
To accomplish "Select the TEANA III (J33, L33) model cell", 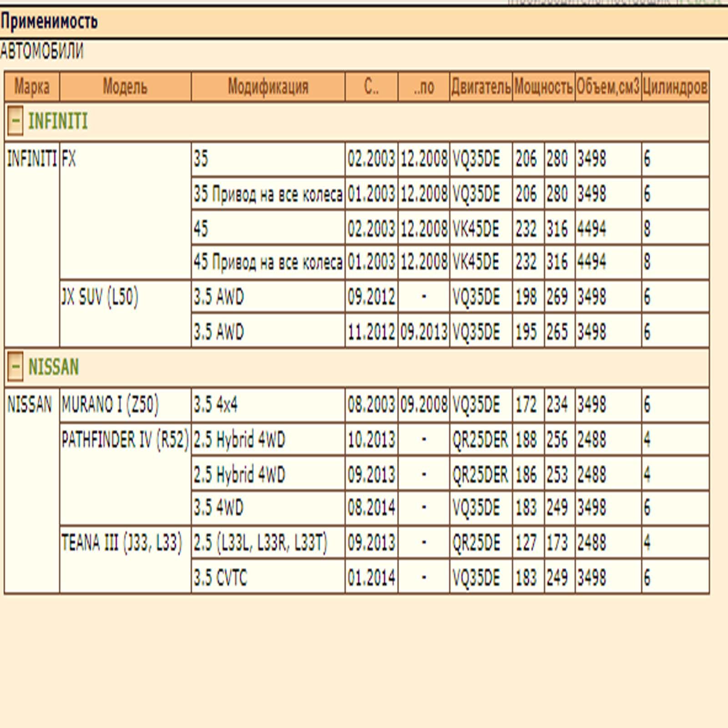I will pyautogui.click(x=125, y=559).
